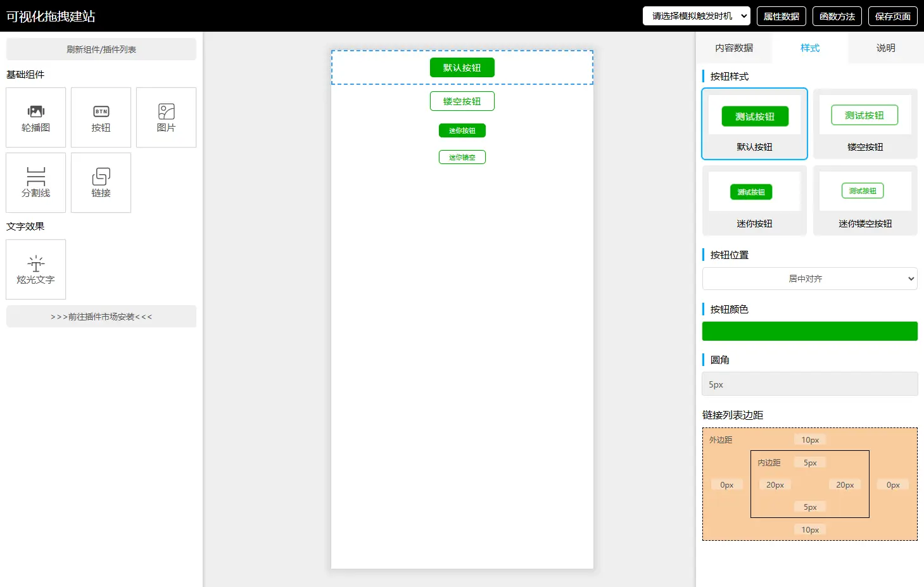Switch to the 内容数据 tab
The height and width of the screenshot is (587, 924).
tap(734, 48)
